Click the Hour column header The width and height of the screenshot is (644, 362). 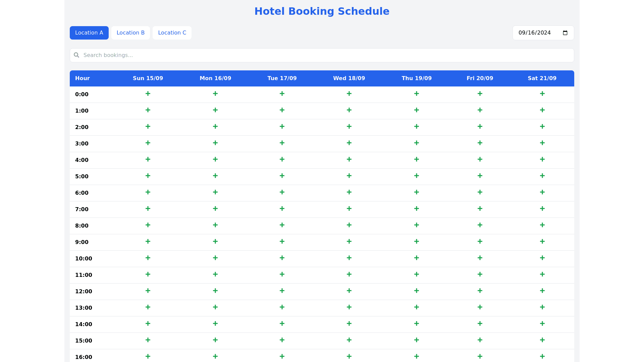(83, 78)
